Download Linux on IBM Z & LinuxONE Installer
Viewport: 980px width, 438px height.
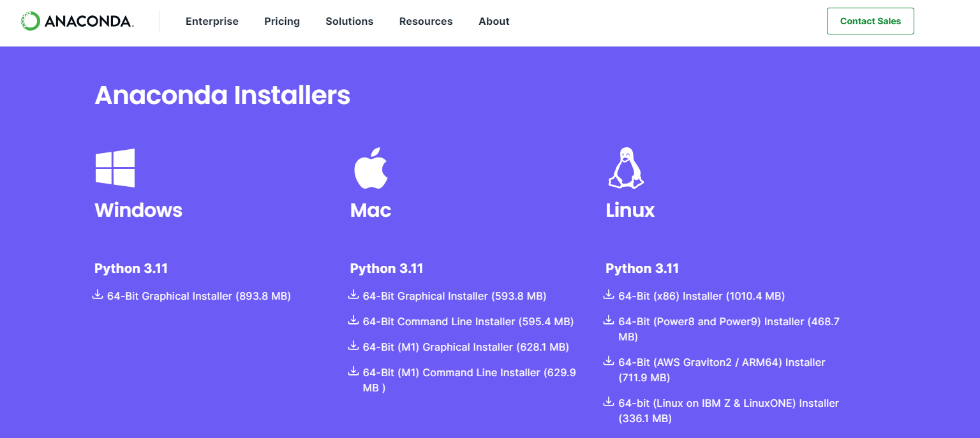point(729,411)
